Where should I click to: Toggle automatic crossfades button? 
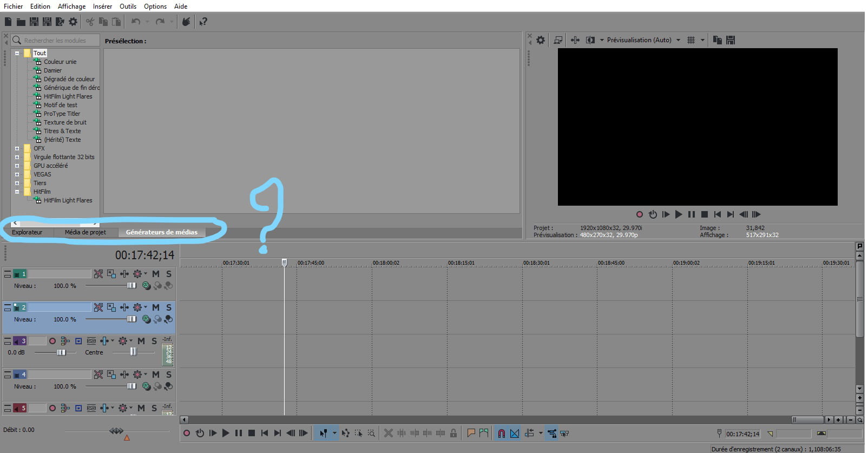515,433
